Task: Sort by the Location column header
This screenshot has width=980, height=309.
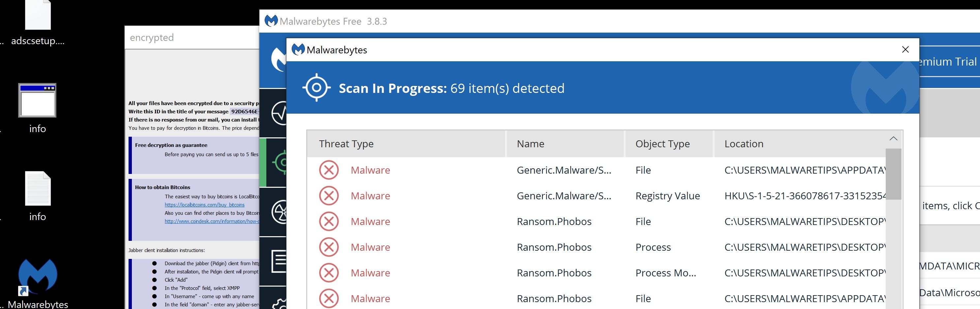Action: click(x=744, y=144)
